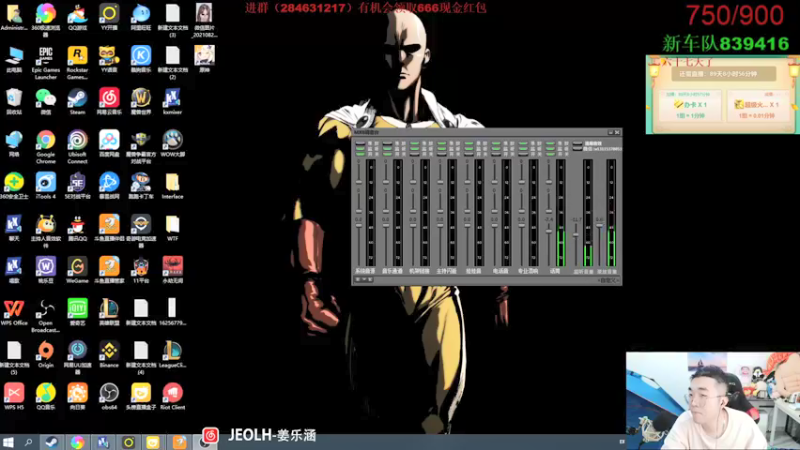This screenshot has width=800, height=450.
Task: Open the 百度网盘 desktop icon
Action: click(109, 144)
